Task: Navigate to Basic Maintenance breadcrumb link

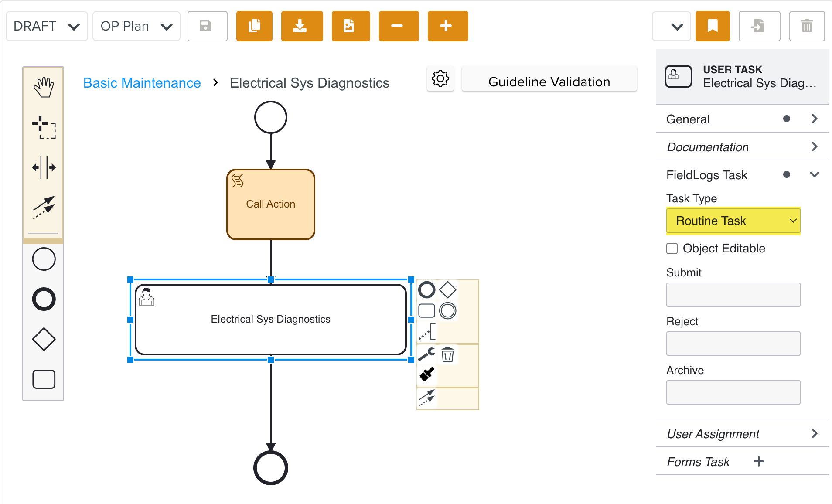Action: [x=142, y=83]
